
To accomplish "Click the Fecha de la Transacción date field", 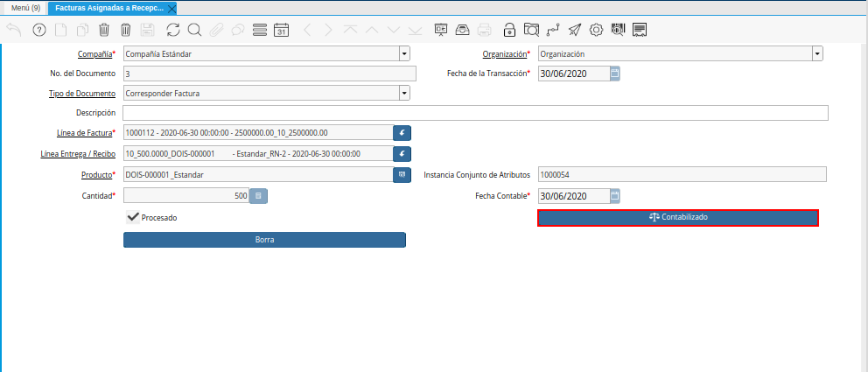I will 573,73.
